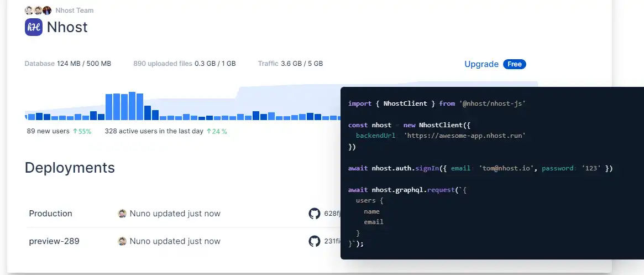Click the Free plan badge
The image size is (644, 275).
(x=515, y=64)
